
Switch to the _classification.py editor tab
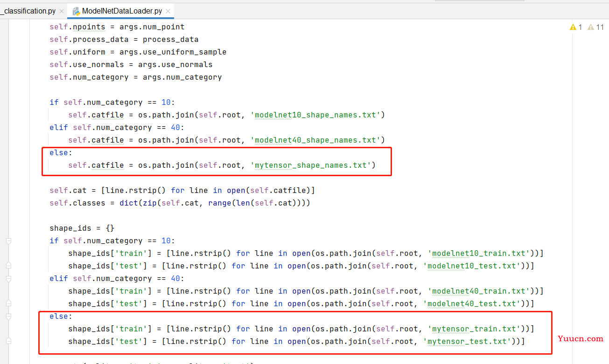pyautogui.click(x=29, y=11)
